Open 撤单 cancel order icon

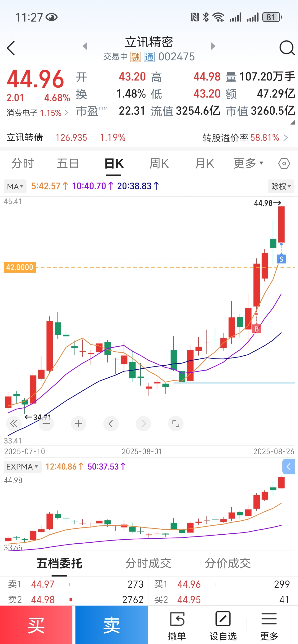point(177,626)
